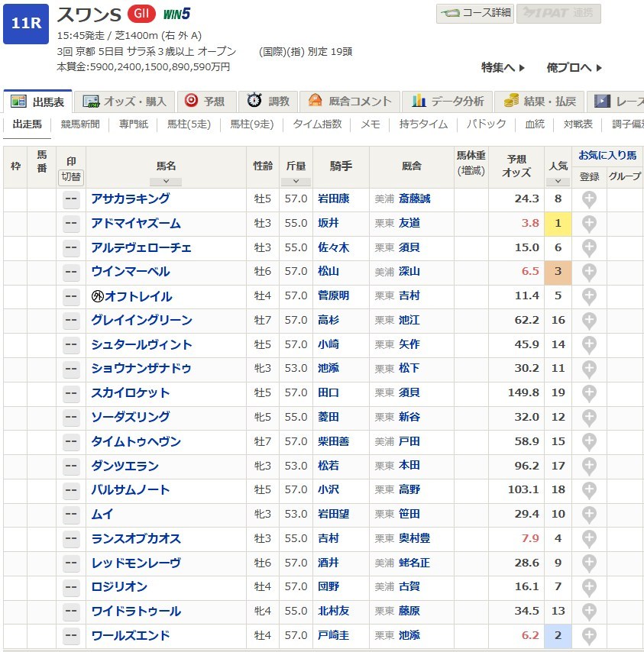Click the 11R race number badge
Image resolution: width=644 pixels, height=652 pixels.
pyautogui.click(x=26, y=24)
